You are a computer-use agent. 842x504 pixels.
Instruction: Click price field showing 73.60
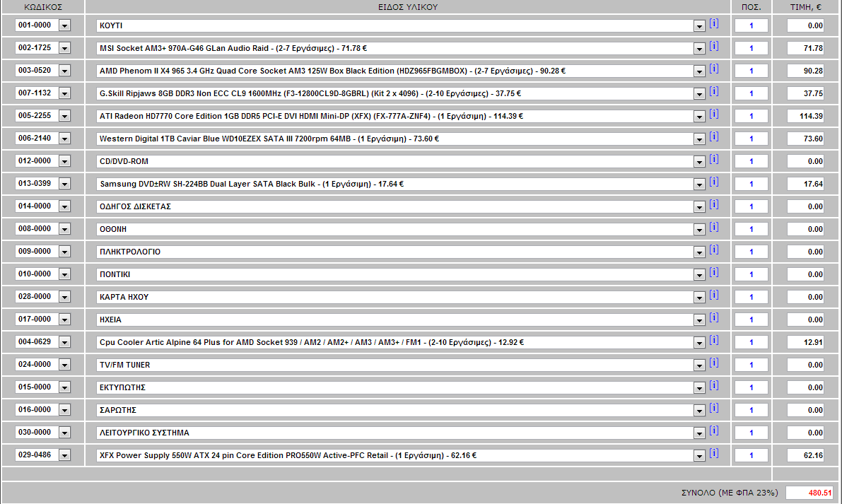pos(805,139)
